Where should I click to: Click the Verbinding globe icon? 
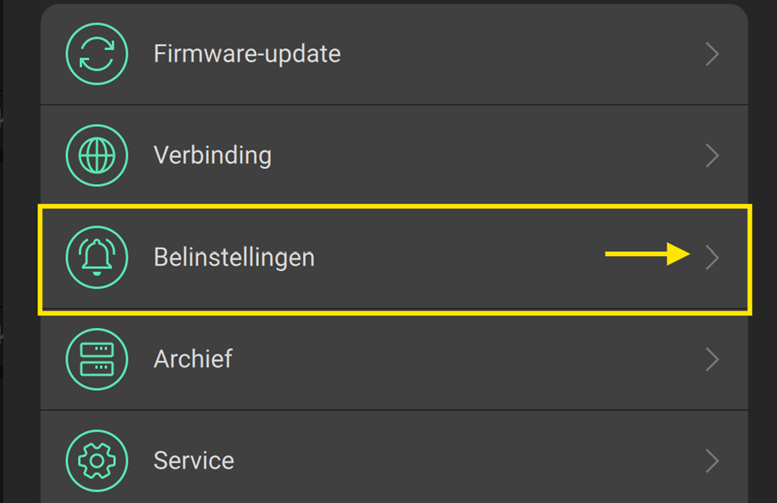coord(96,156)
